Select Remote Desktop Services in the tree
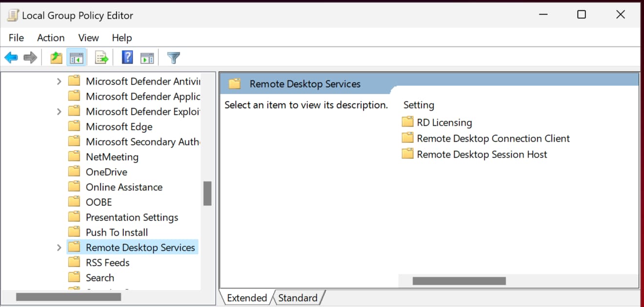This screenshot has width=644, height=307. (x=141, y=248)
